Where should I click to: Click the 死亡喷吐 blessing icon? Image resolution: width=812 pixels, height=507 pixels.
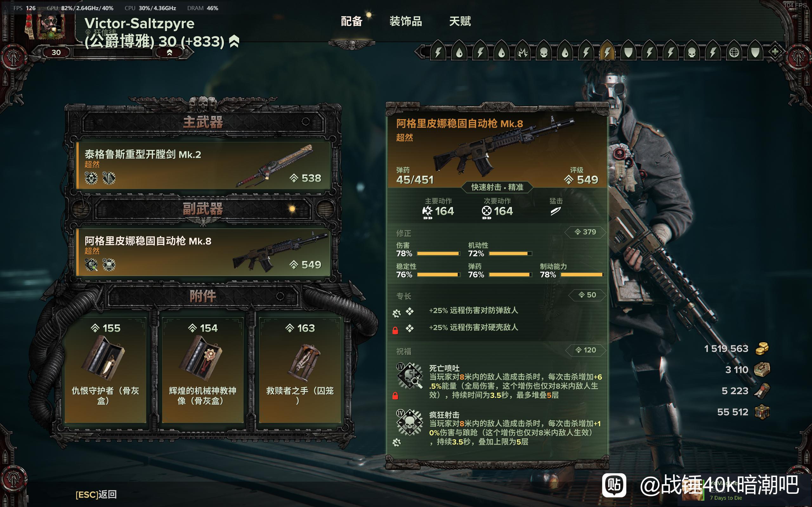click(x=409, y=375)
